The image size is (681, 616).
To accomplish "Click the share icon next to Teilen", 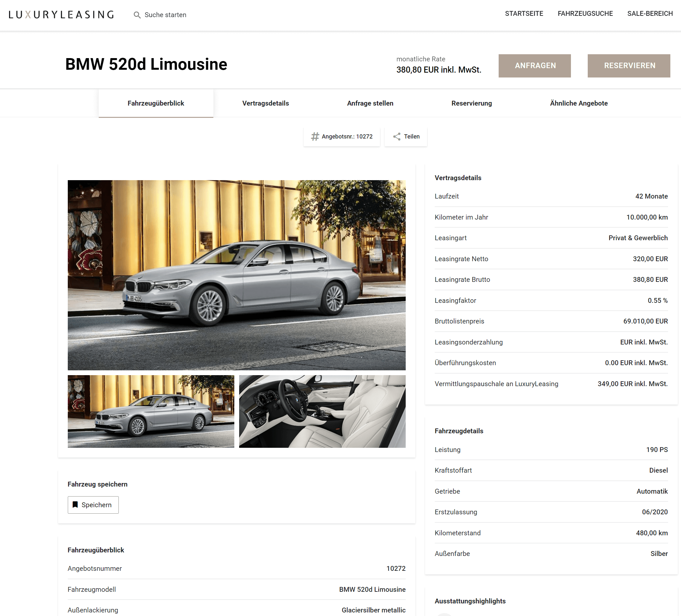I will pos(397,137).
